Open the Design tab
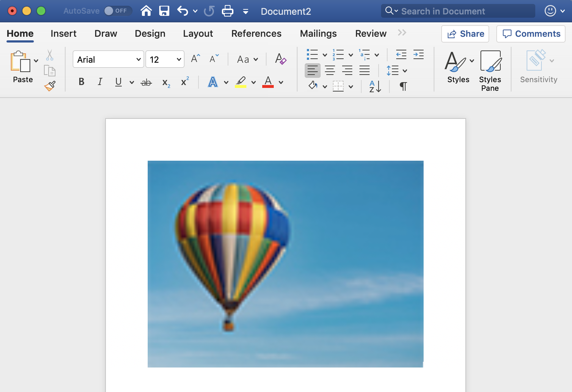This screenshot has width=572, height=392. pos(150,34)
